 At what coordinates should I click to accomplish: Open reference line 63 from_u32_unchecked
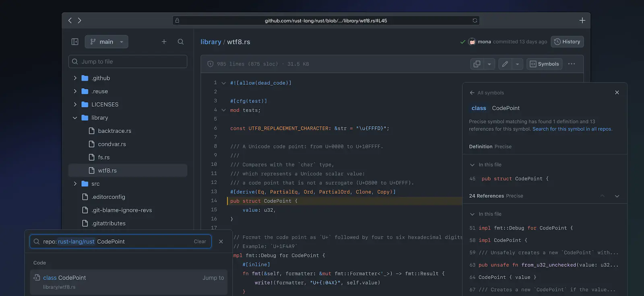pos(545,265)
